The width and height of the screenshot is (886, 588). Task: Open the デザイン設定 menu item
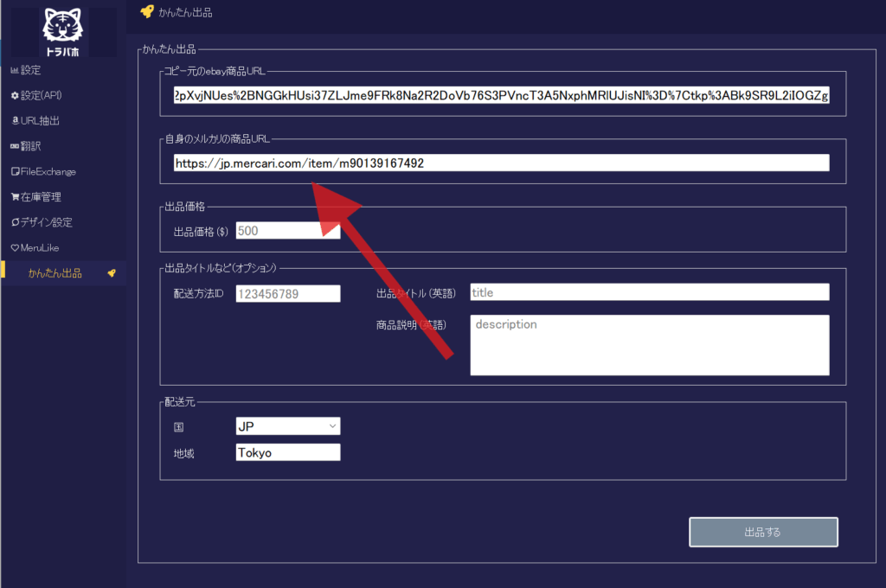coord(47,222)
